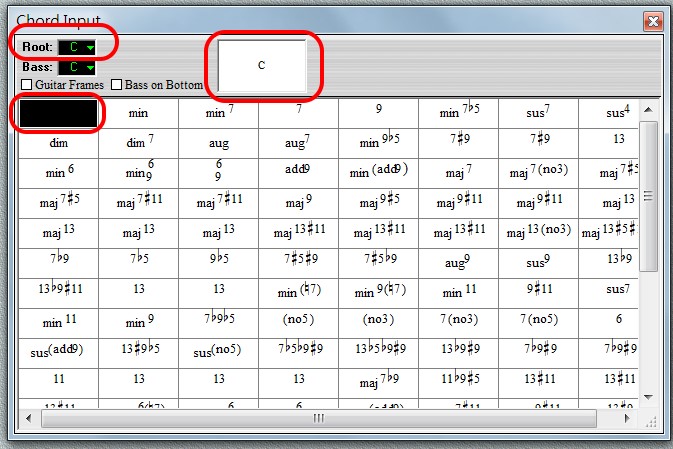Pick the sus4 chord cell
673x449 pixels.
(609, 113)
